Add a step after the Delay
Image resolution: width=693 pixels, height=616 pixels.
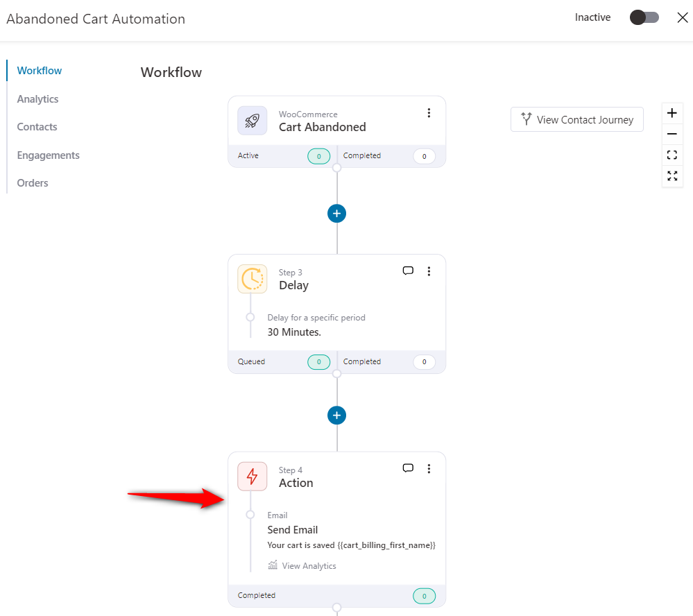point(336,416)
